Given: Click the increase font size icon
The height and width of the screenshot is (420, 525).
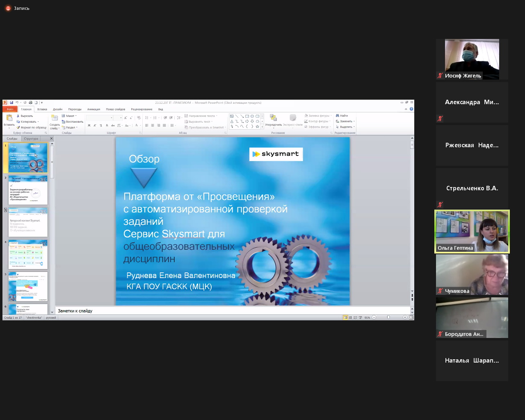Looking at the screenshot, I should 126,118.
